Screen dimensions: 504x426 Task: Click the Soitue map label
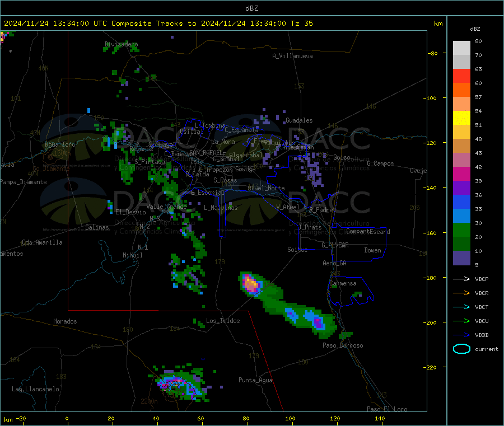pyautogui.click(x=297, y=250)
